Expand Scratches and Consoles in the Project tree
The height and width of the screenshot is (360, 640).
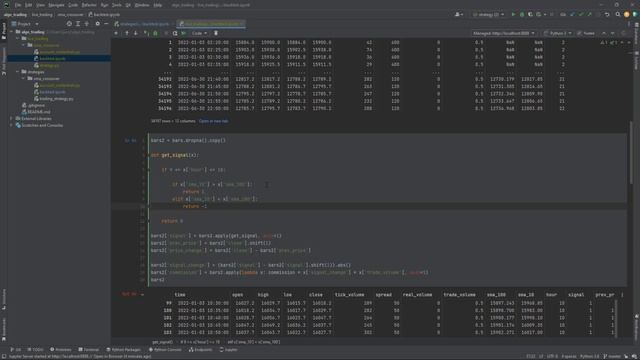11,125
